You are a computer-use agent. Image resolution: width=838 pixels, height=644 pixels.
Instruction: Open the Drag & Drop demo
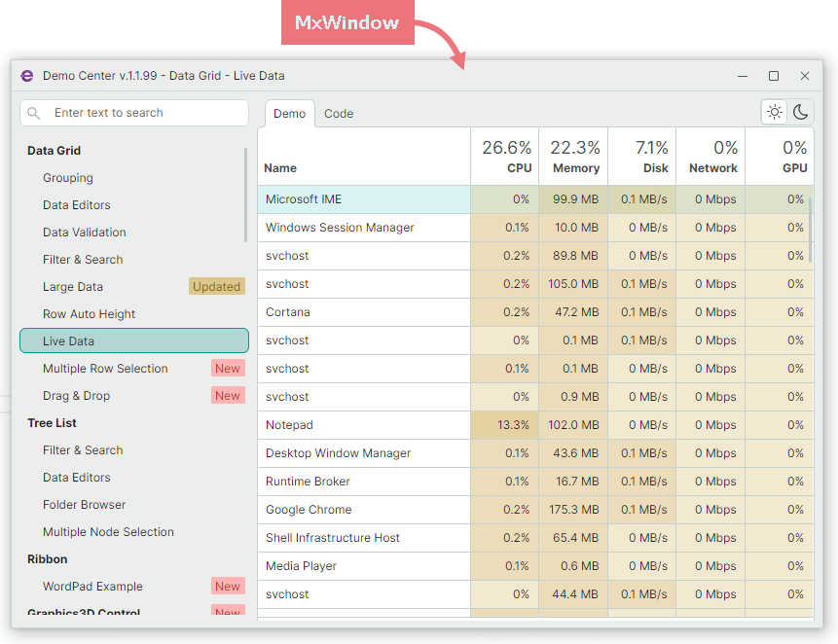(77, 396)
